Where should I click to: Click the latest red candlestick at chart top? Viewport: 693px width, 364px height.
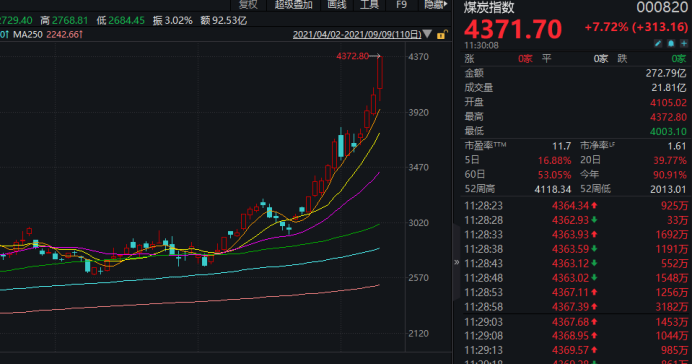[x=380, y=73]
